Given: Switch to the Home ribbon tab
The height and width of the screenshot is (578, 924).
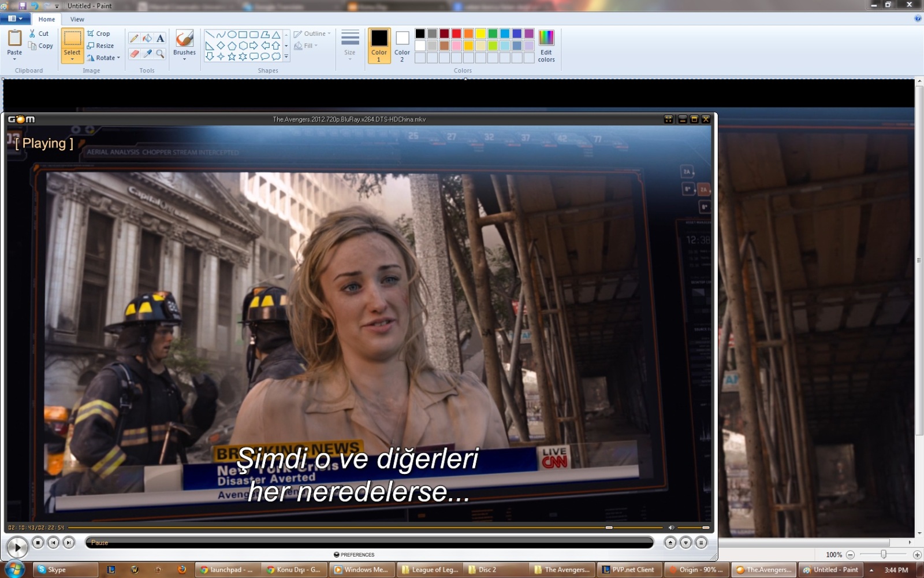Looking at the screenshot, I should coord(47,19).
